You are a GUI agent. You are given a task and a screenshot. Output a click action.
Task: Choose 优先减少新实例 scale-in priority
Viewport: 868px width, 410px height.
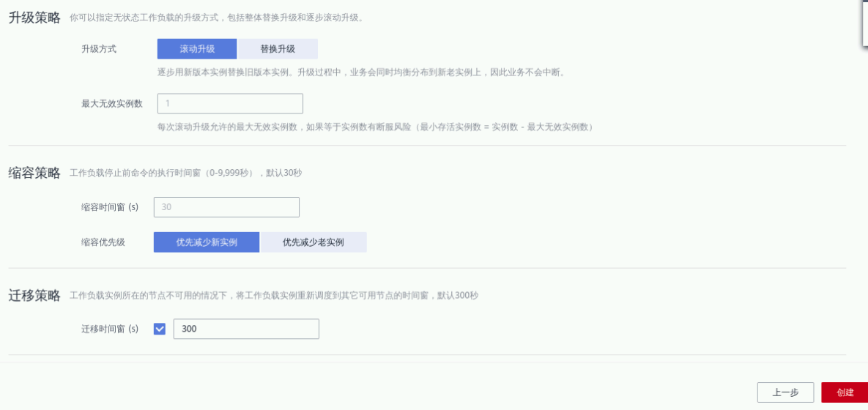tap(207, 242)
